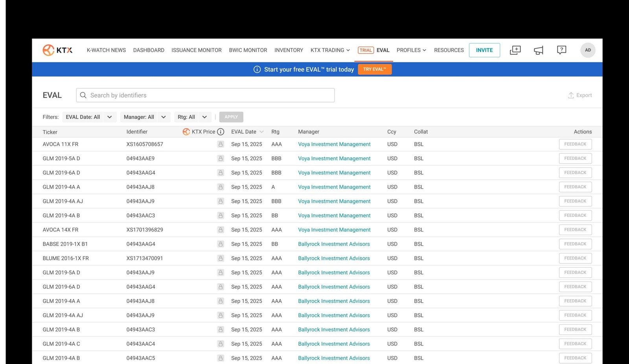The height and width of the screenshot is (364, 629).
Task: Click the lock icon in the BLUME 2016-1X FR row
Action: 221,258
